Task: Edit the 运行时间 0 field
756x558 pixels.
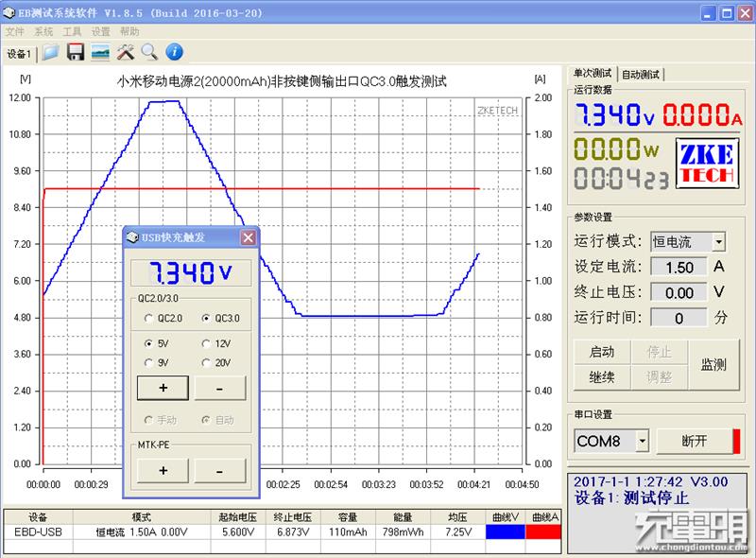Action: point(679,318)
